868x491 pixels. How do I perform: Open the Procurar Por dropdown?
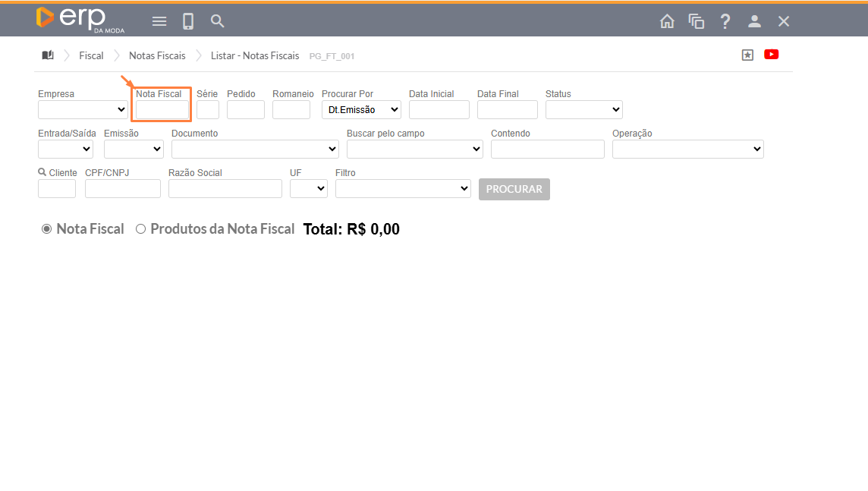tap(361, 110)
